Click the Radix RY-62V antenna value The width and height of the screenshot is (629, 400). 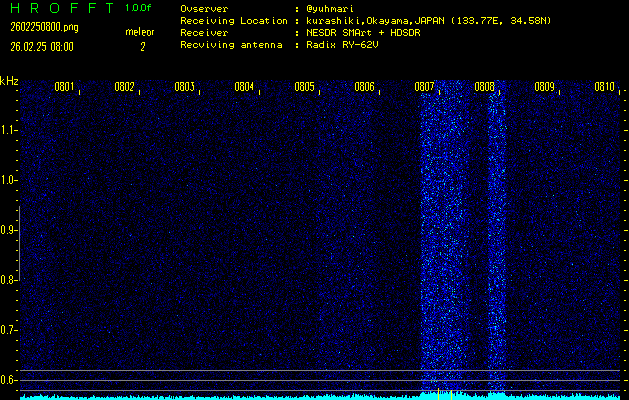[x=342, y=45]
